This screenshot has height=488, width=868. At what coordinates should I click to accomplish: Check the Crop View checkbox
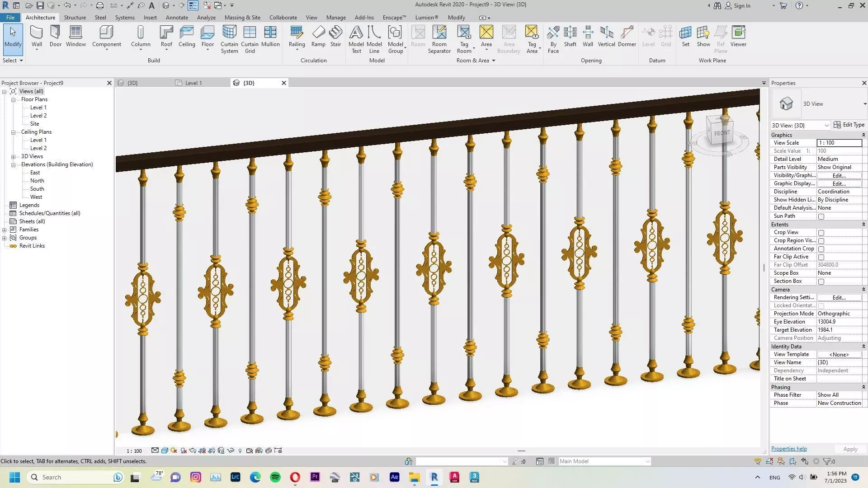pyautogui.click(x=821, y=233)
